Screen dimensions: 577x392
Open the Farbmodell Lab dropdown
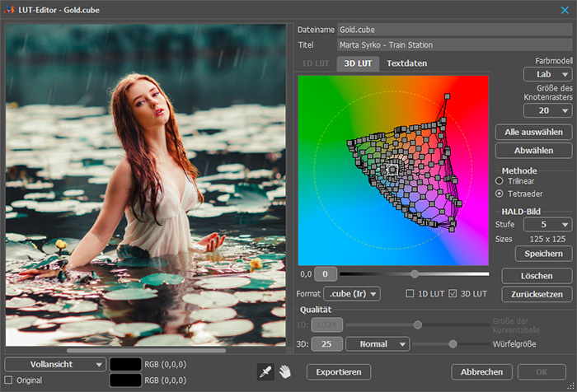(x=547, y=74)
